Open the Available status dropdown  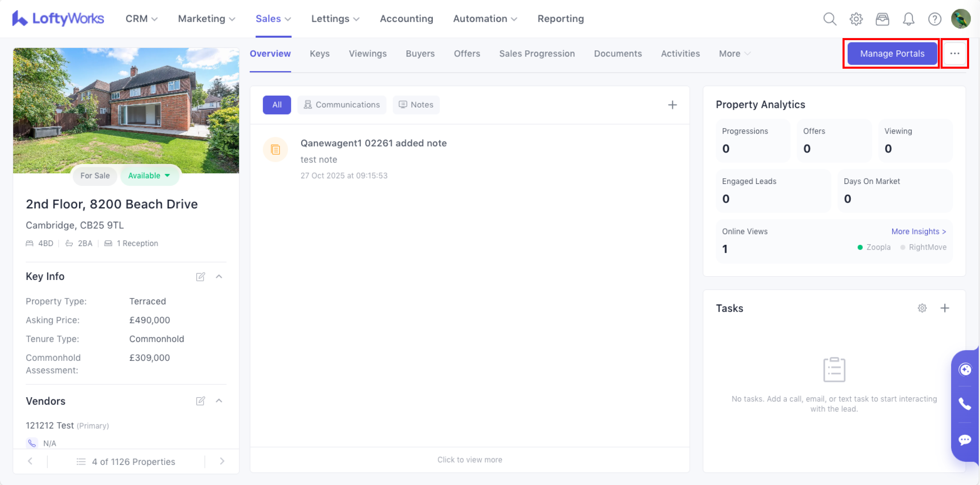[149, 175]
